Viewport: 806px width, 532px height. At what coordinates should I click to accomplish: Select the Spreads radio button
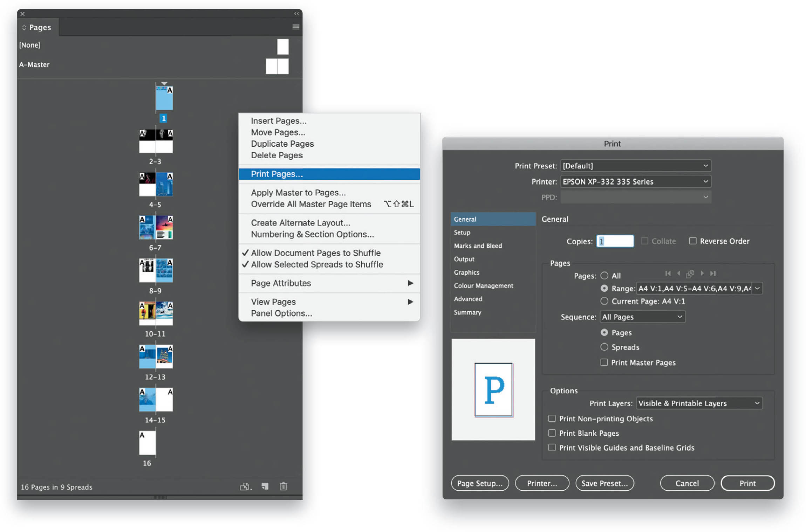(604, 347)
